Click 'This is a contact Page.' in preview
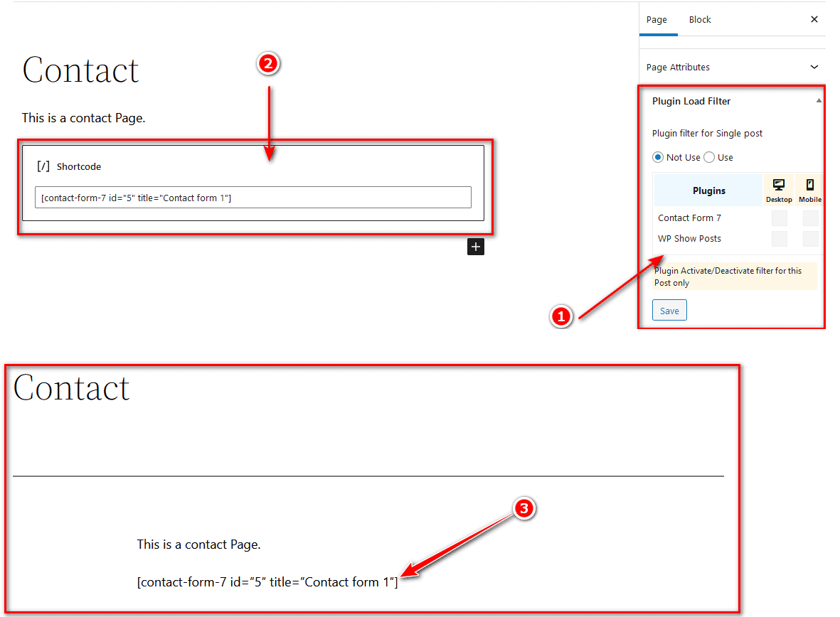Screen dimensions: 840x617 pyautogui.click(x=198, y=544)
